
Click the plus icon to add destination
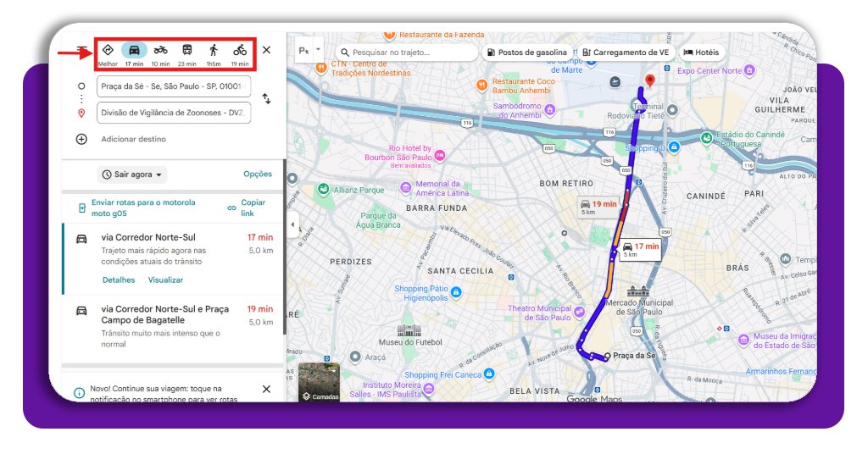tap(81, 139)
